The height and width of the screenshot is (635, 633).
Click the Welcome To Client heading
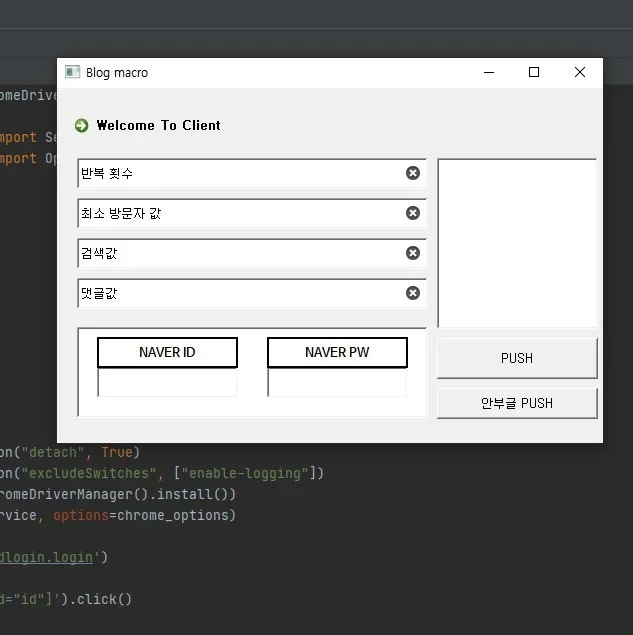[x=159, y=126]
